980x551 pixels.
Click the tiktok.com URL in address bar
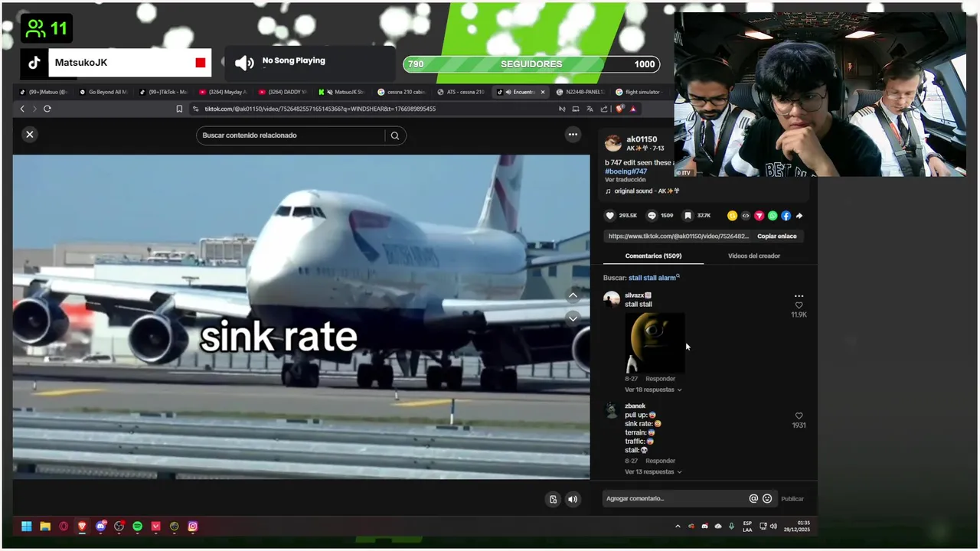pos(320,109)
